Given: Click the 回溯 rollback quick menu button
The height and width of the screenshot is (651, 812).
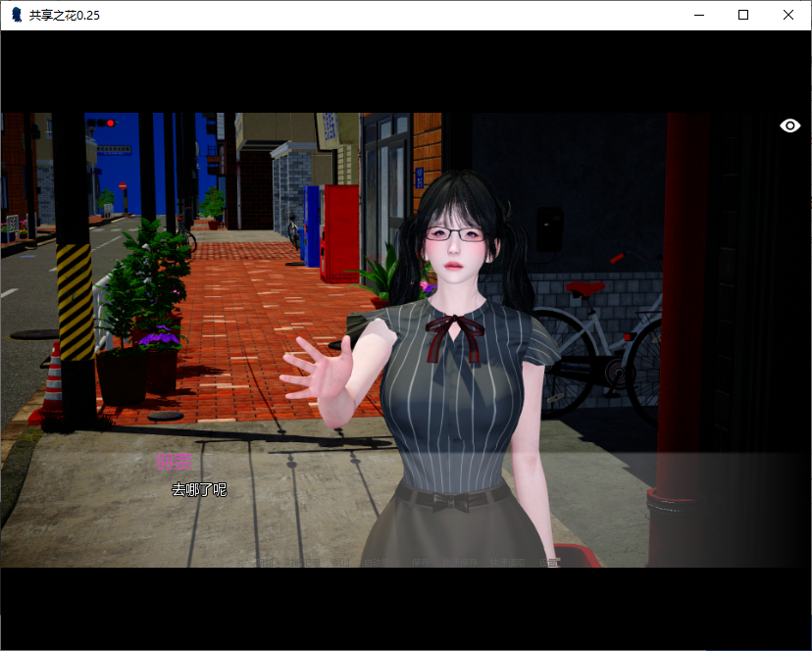Looking at the screenshot, I should (x=265, y=563).
